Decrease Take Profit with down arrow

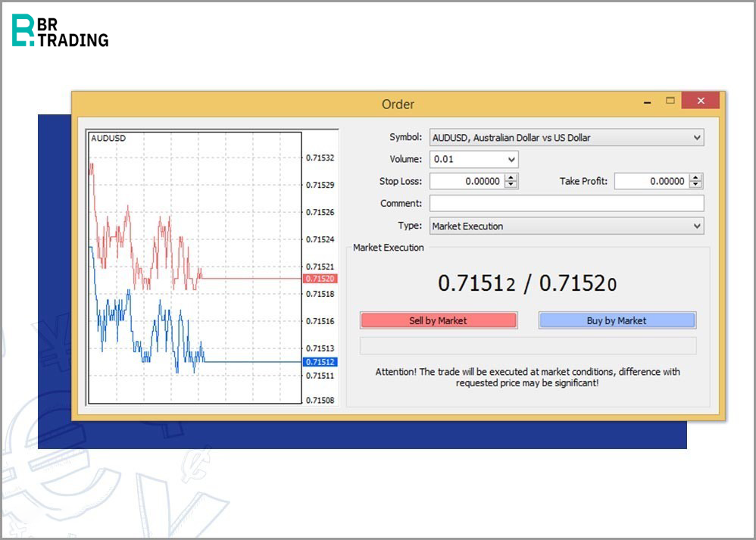696,185
